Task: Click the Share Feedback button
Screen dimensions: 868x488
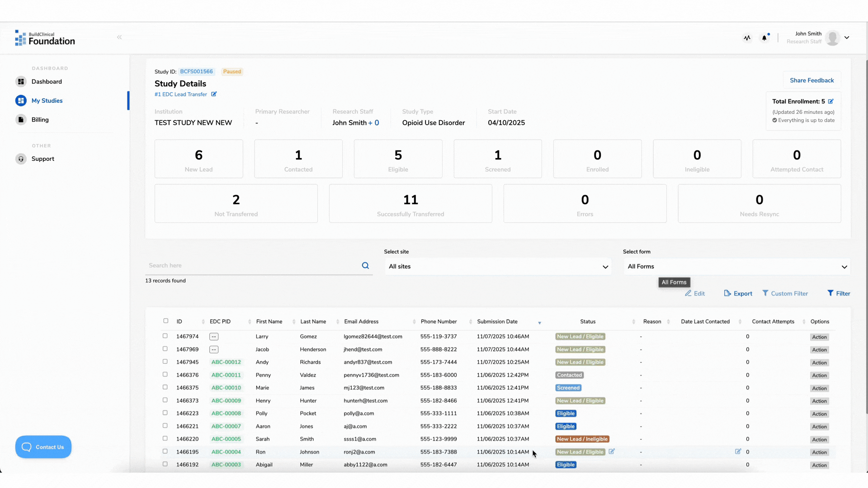Action: tap(811, 80)
